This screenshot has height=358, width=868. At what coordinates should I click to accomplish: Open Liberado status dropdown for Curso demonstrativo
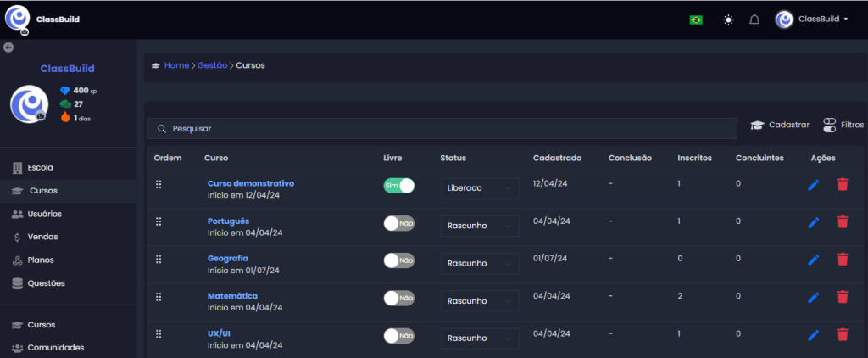pyautogui.click(x=480, y=188)
